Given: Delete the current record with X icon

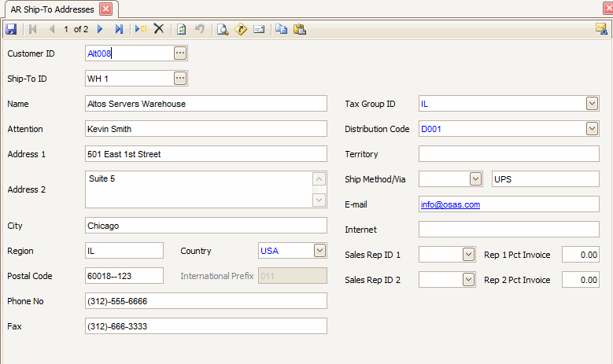Looking at the screenshot, I should [x=158, y=29].
